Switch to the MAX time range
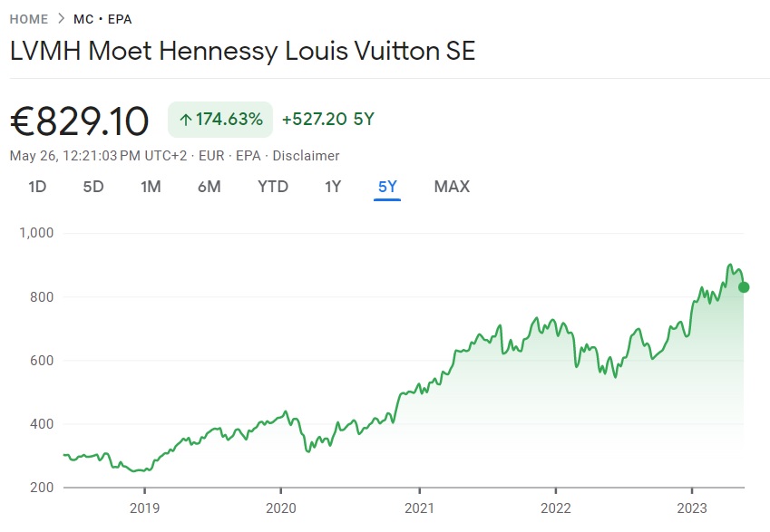Image resolution: width=770 pixels, height=532 pixels. point(452,187)
